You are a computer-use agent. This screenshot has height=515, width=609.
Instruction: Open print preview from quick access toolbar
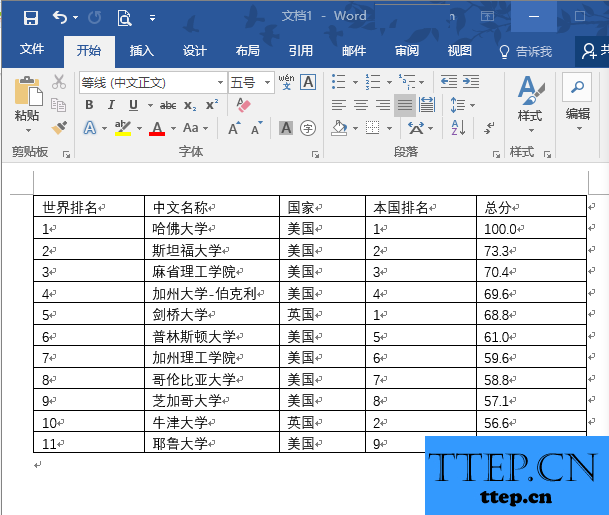[124, 18]
